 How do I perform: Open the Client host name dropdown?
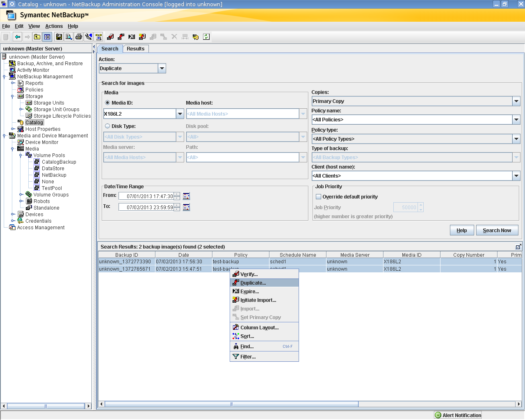516,176
